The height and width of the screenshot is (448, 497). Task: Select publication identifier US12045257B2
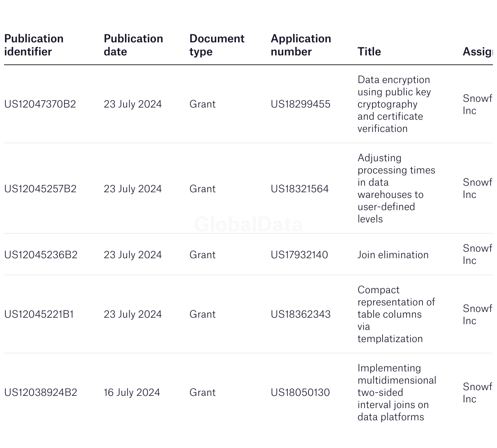40,189
